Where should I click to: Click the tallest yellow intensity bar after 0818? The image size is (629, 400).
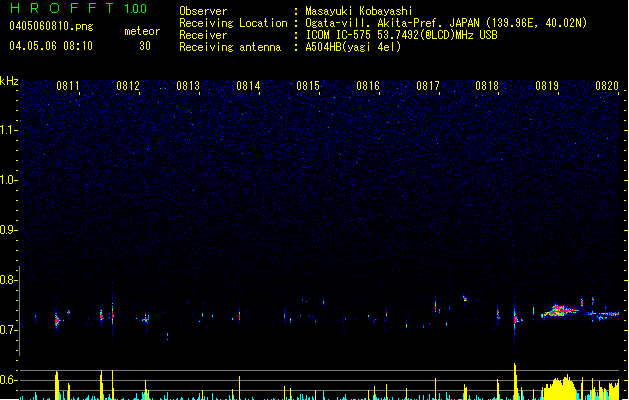(515, 381)
